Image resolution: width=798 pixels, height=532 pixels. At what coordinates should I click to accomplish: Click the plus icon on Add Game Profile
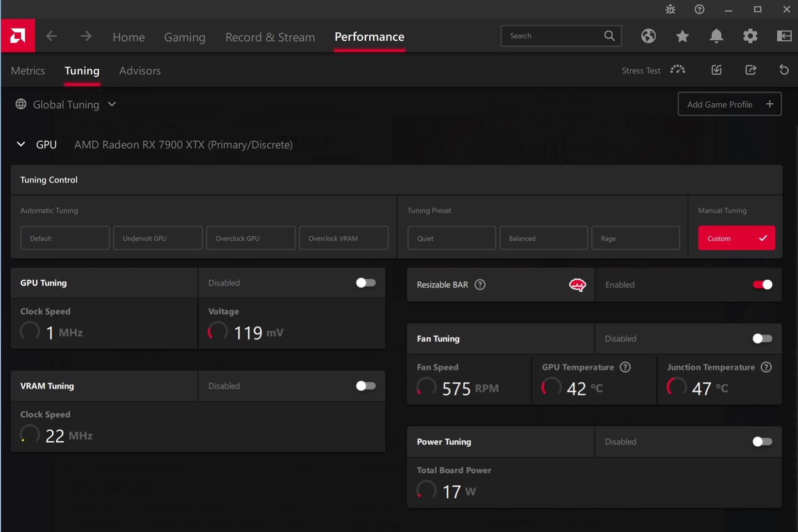769,104
